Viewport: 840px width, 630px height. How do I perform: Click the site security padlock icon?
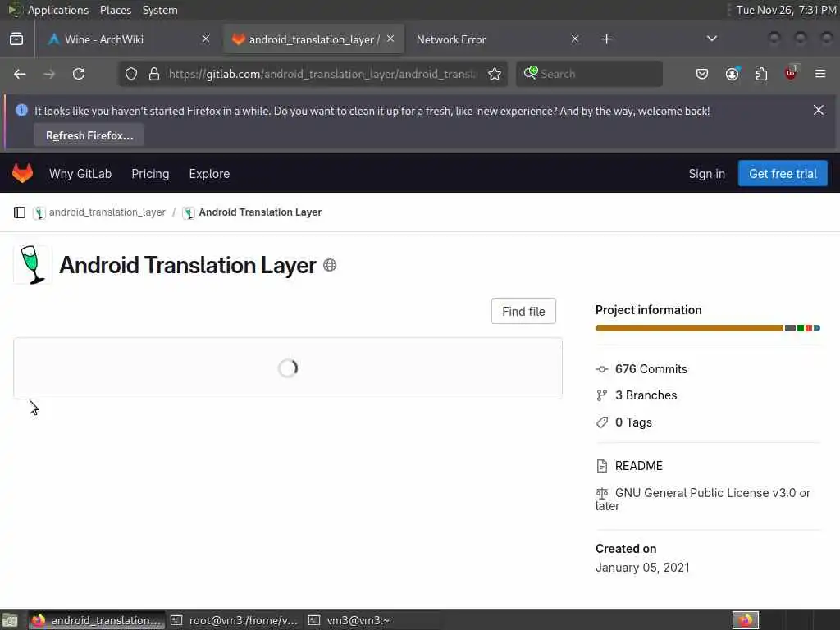[x=154, y=74]
